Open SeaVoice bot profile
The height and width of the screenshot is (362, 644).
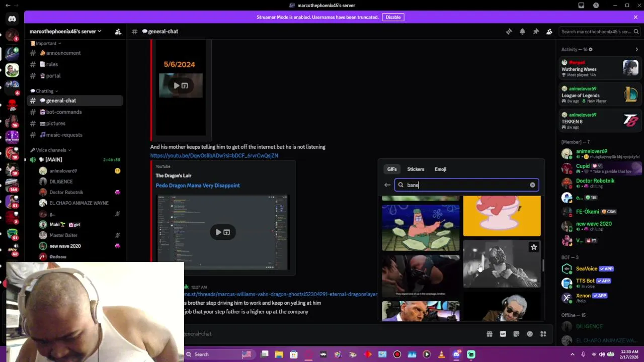click(x=601, y=269)
